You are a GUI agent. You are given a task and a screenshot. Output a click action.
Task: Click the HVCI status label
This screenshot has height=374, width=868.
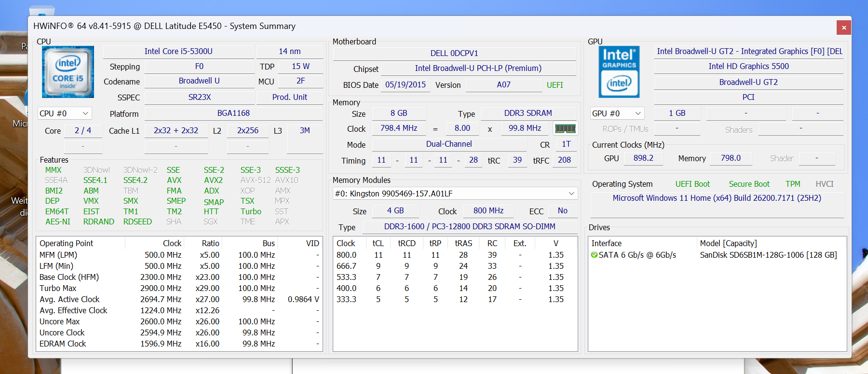coord(825,184)
